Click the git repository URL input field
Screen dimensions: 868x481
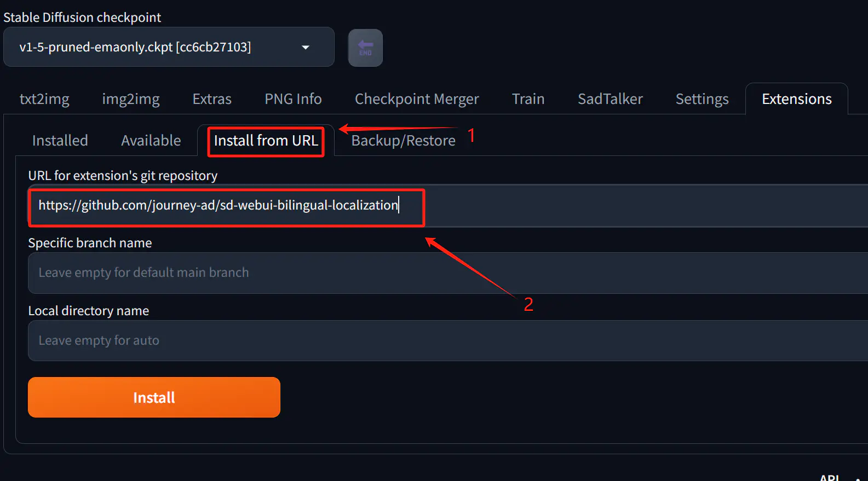point(448,206)
